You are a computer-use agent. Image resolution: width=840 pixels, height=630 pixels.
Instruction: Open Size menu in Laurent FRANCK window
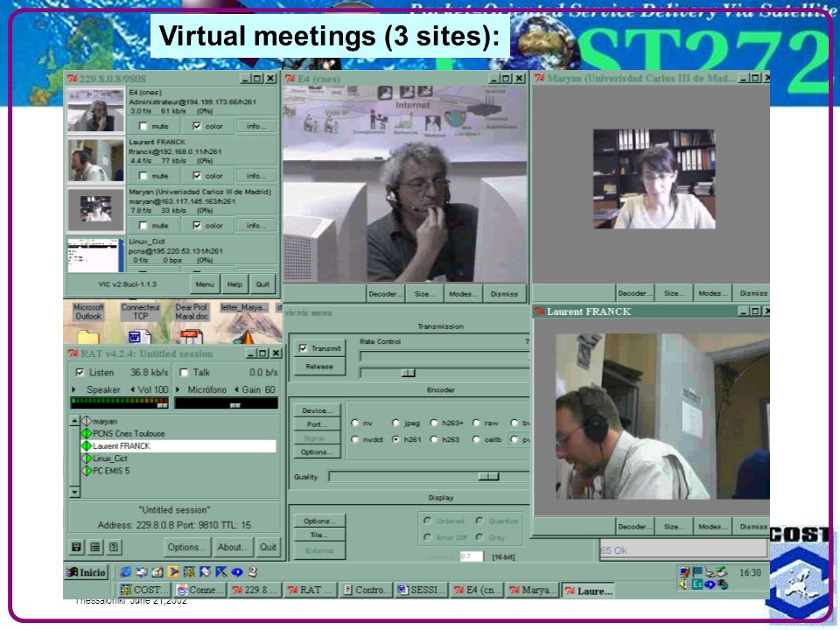pyautogui.click(x=674, y=527)
